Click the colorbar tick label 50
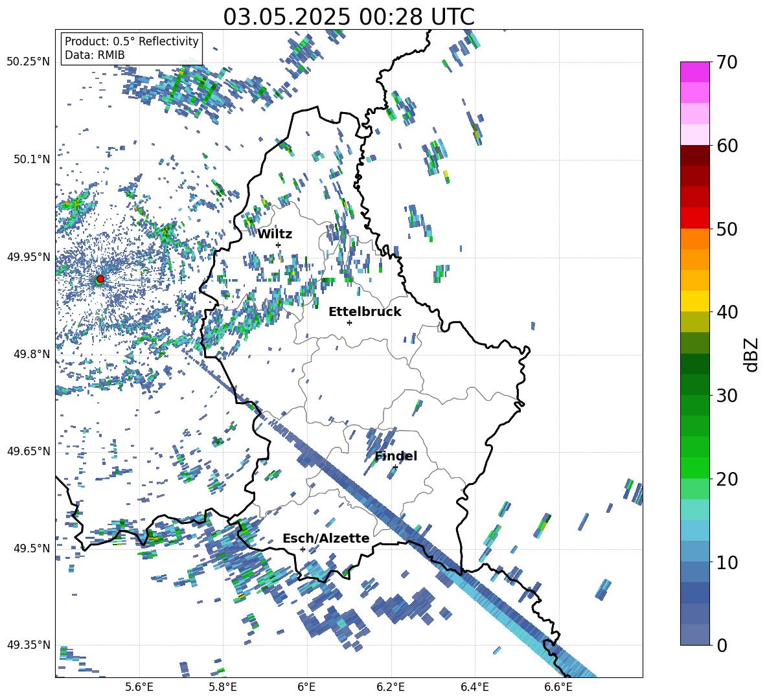The height and width of the screenshot is (700, 767). (x=726, y=229)
